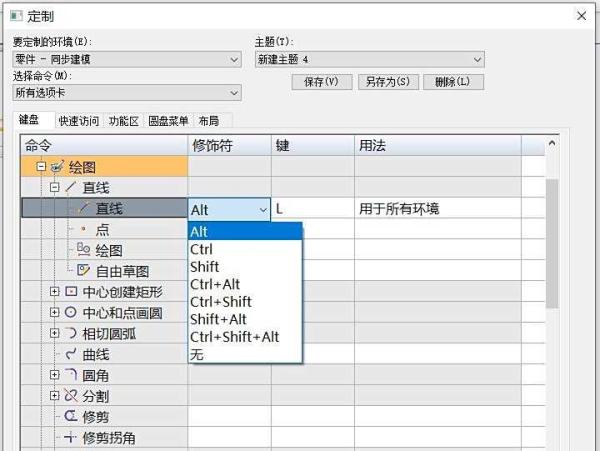
Task: Choose Ctrl+Shift modifier option
Action: tap(245, 302)
